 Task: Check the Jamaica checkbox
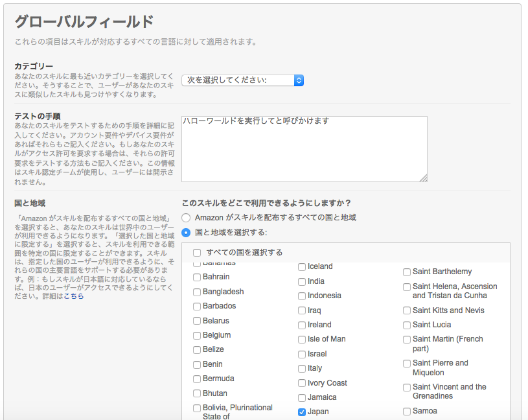(x=302, y=398)
